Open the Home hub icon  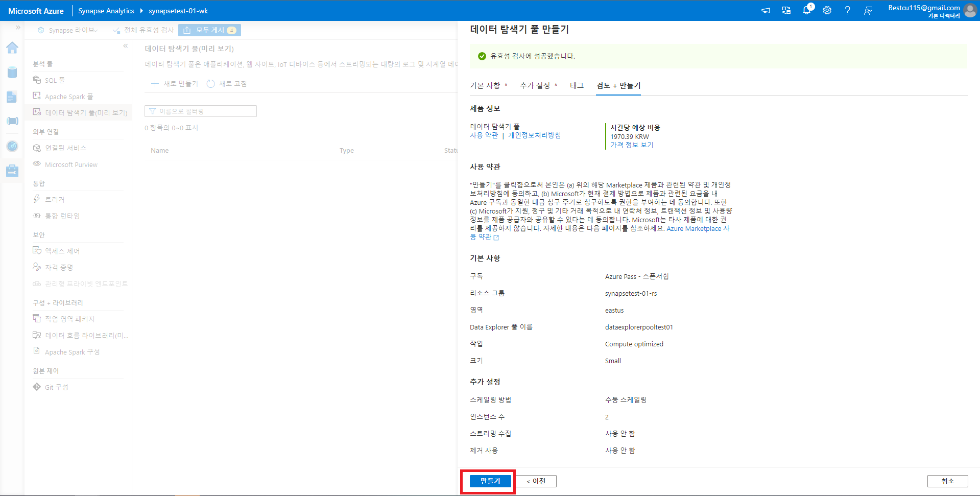click(x=12, y=48)
